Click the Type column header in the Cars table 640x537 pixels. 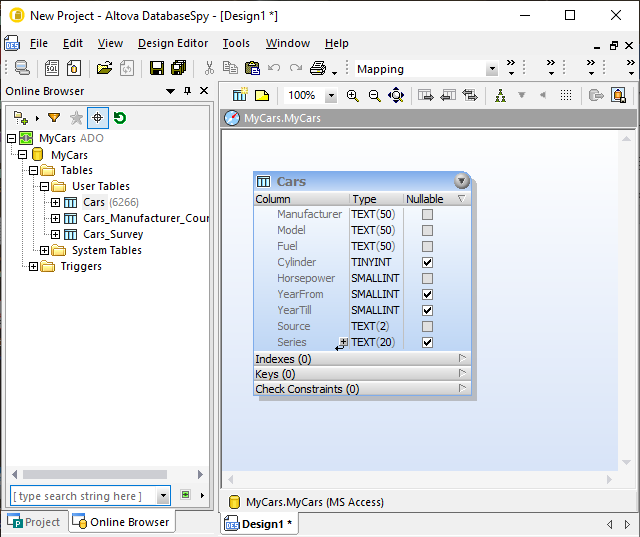pos(365,199)
